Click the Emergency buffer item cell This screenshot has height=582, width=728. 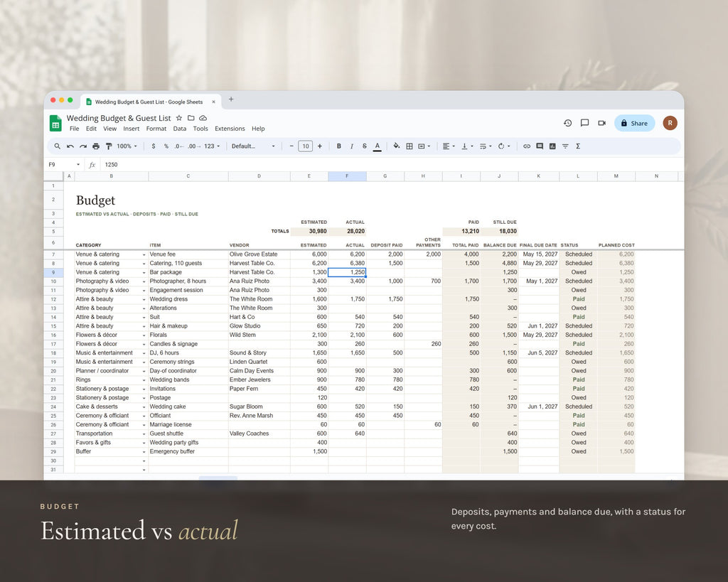tap(188, 451)
